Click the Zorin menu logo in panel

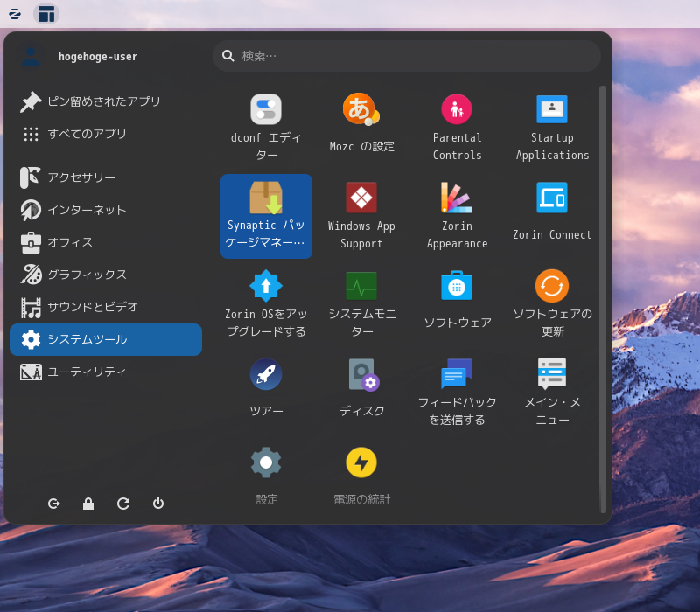point(15,14)
